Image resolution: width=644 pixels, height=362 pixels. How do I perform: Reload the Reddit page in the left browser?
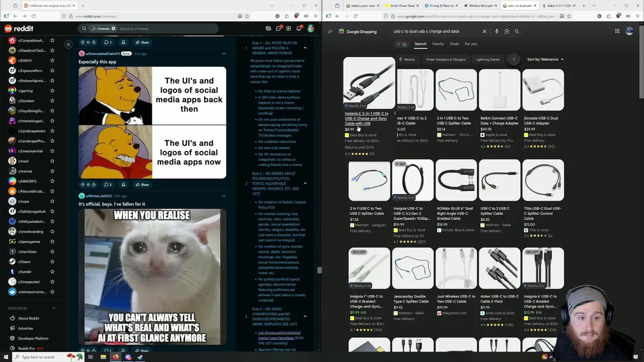[33, 16]
